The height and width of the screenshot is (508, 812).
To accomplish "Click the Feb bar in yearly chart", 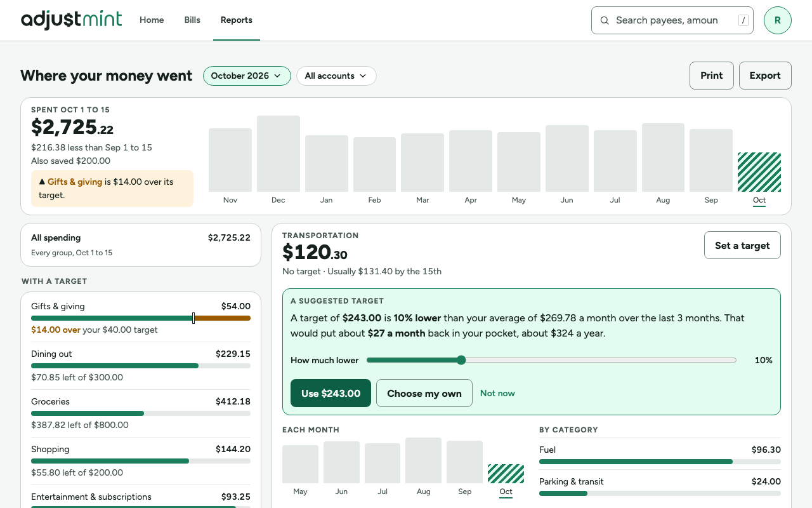I will (x=374, y=164).
